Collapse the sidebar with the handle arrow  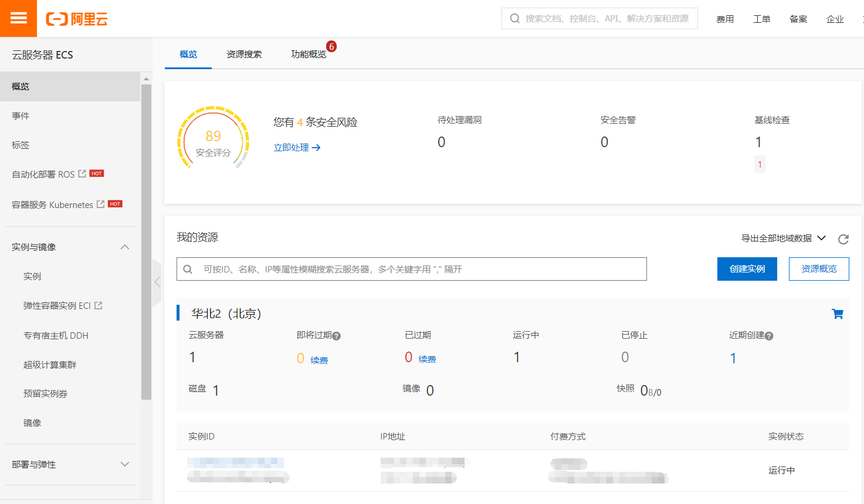[x=157, y=282]
